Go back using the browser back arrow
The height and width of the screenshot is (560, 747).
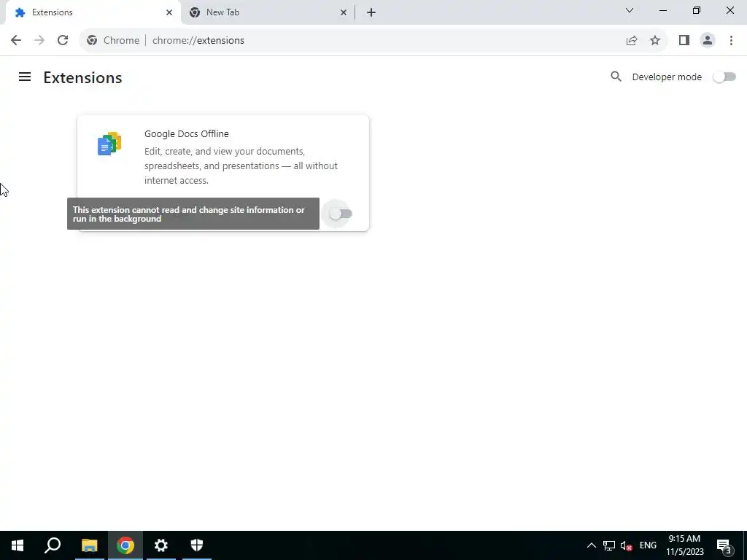(x=16, y=41)
